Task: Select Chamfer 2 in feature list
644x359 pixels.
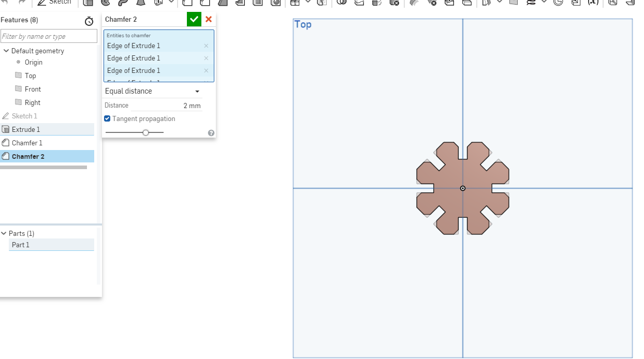Action: coord(47,156)
